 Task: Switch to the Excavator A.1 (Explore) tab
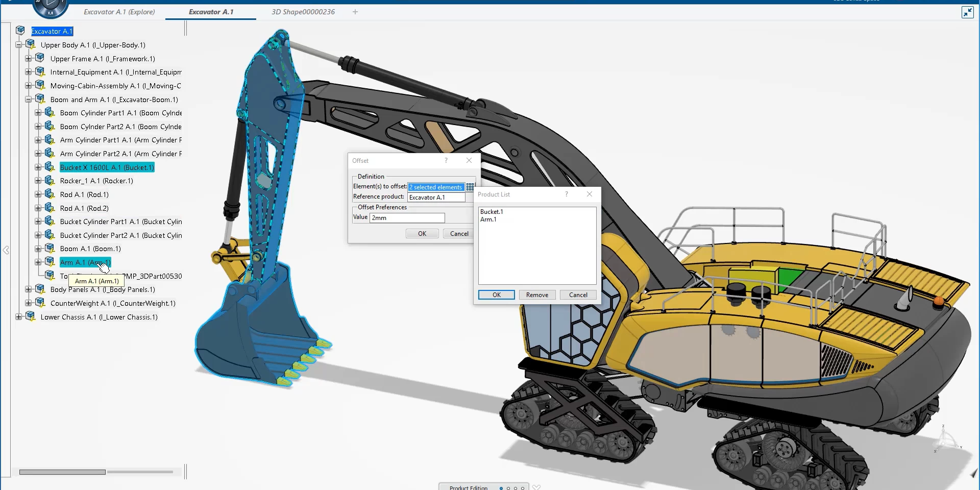(119, 12)
